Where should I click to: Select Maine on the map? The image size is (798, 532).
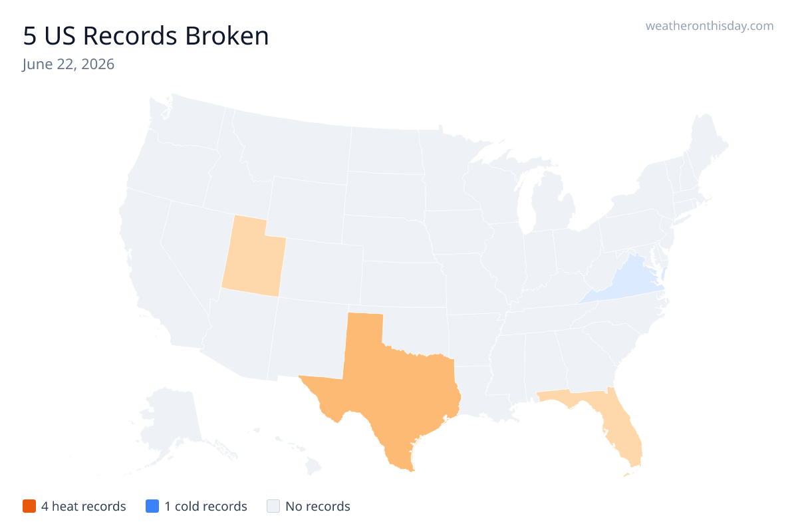707,146
